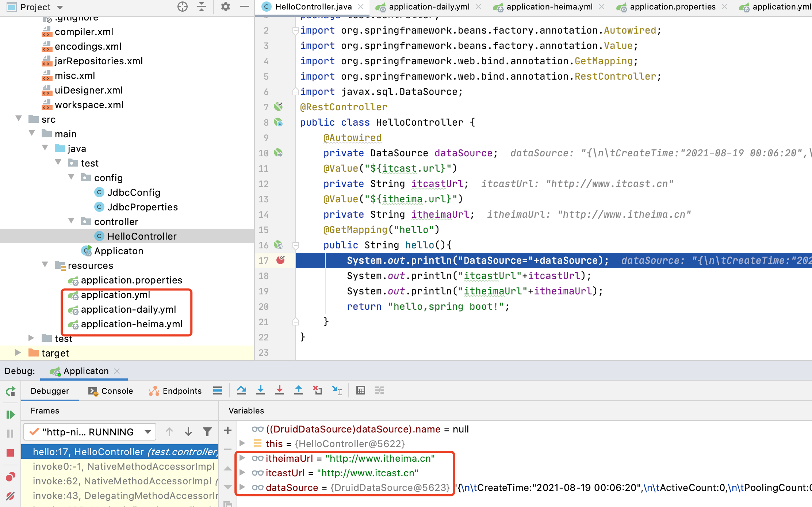Click the Step Into debugger icon

pyautogui.click(x=261, y=390)
